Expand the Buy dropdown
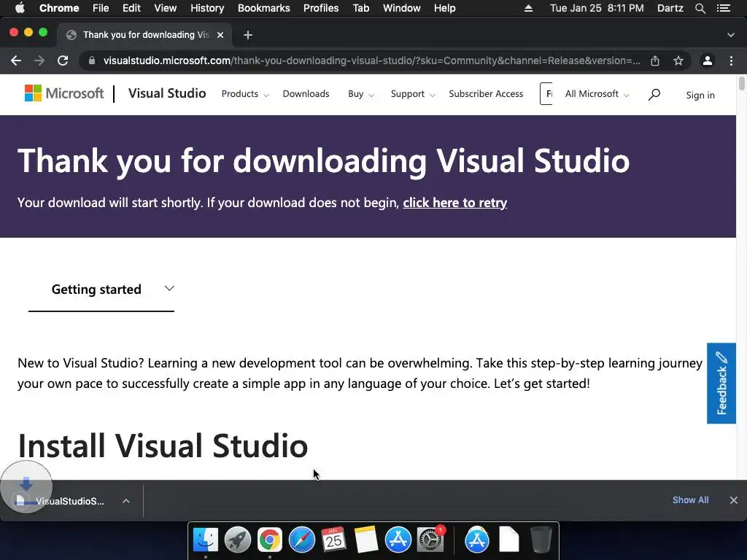Viewport: 747px width, 560px height. tap(361, 94)
